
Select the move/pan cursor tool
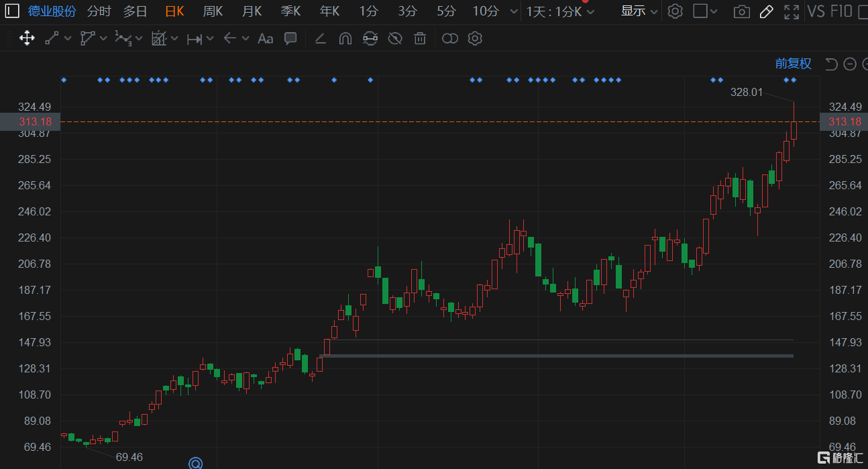pyautogui.click(x=27, y=38)
